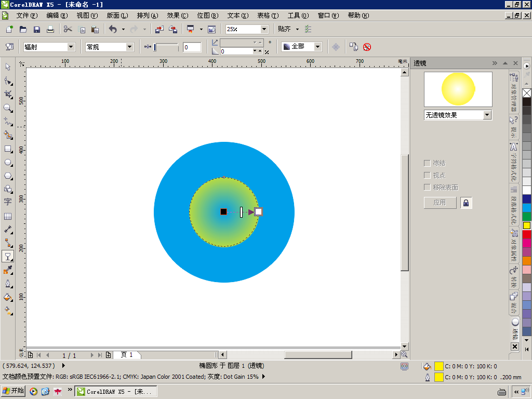Enable the 视点 checkbox
Viewport: 532px width, 399px height.
pos(428,175)
